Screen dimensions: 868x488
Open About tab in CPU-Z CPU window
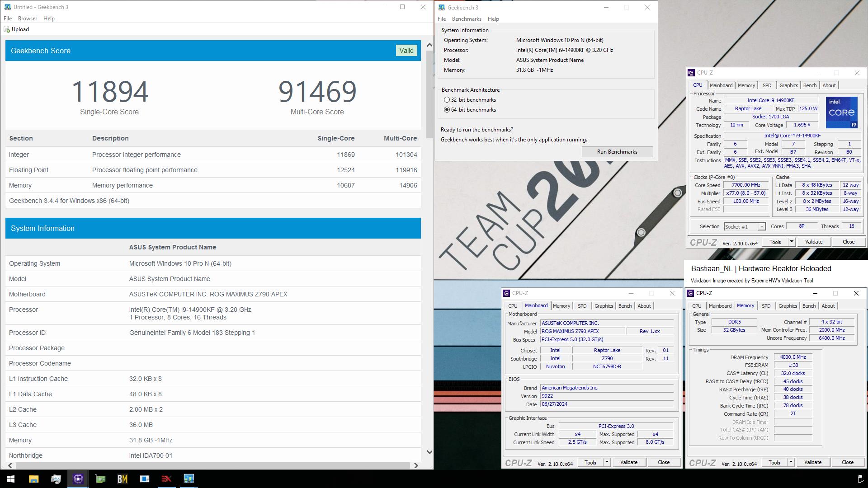click(829, 85)
